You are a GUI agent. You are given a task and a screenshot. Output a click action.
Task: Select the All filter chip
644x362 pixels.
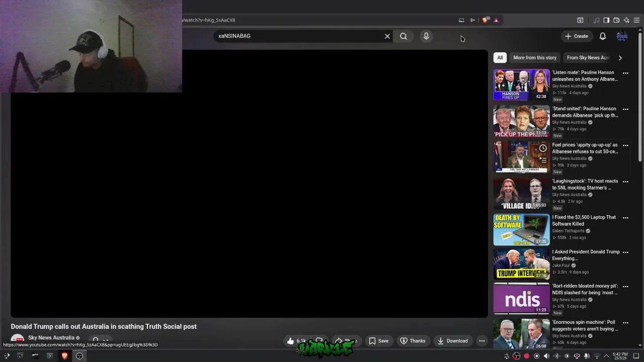pos(500,58)
